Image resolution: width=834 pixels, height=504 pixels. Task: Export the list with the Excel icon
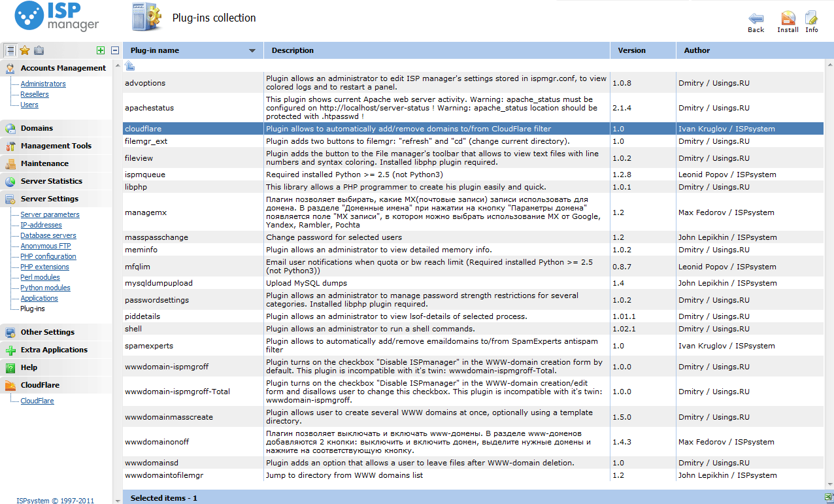coord(828,497)
